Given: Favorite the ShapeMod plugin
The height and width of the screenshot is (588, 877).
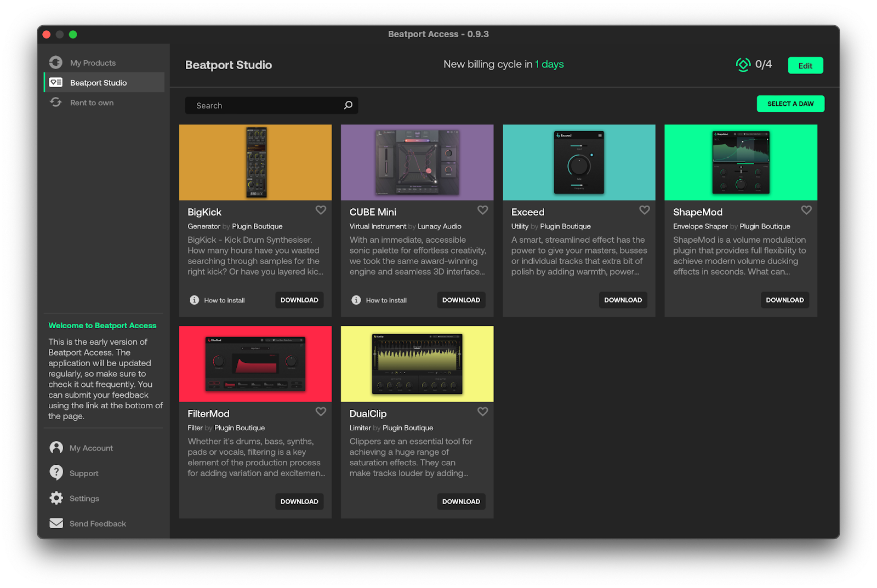Looking at the screenshot, I should 806,210.
